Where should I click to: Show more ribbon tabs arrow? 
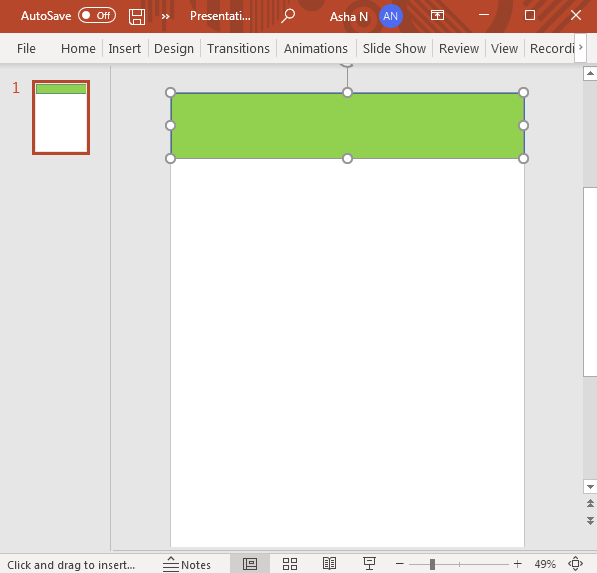[x=580, y=47]
